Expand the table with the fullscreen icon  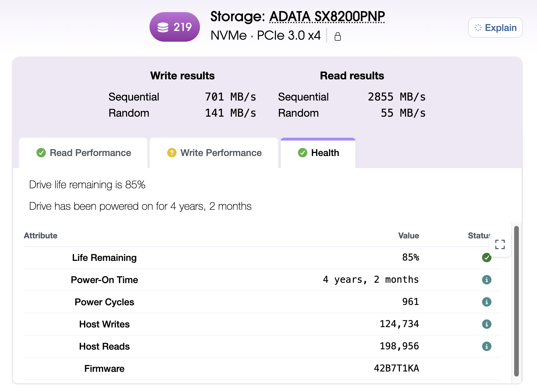pos(500,245)
